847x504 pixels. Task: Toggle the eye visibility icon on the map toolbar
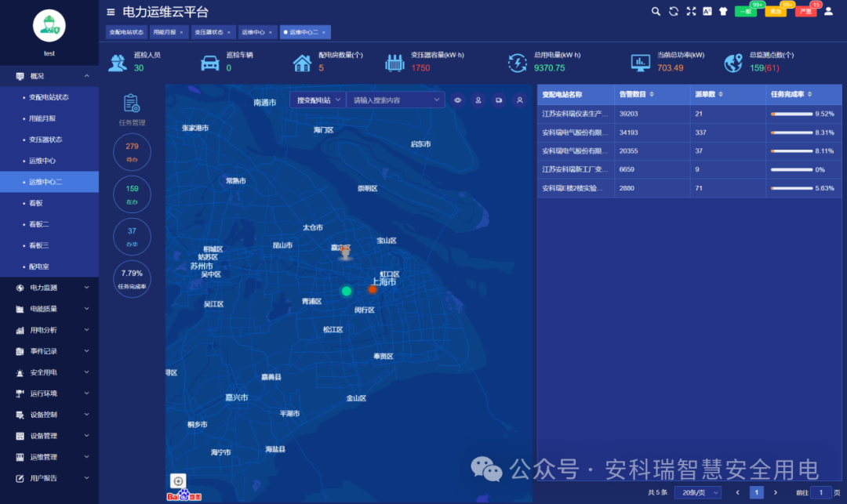tap(457, 100)
